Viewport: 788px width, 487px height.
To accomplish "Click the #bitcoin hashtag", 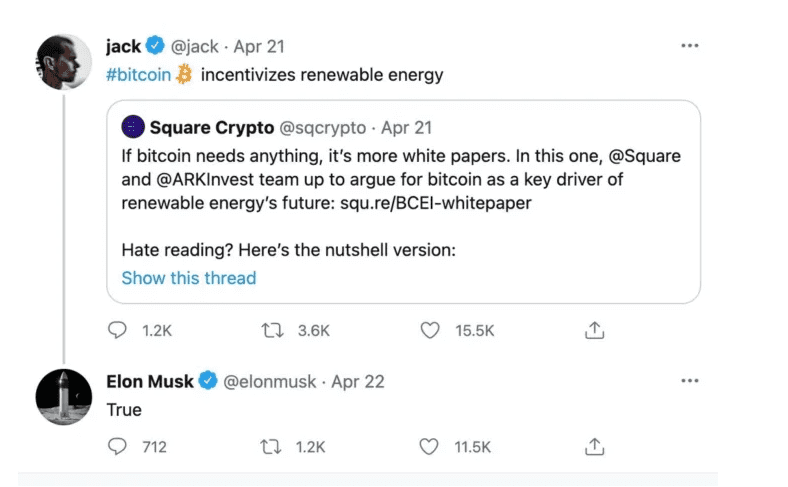I will (x=138, y=74).
